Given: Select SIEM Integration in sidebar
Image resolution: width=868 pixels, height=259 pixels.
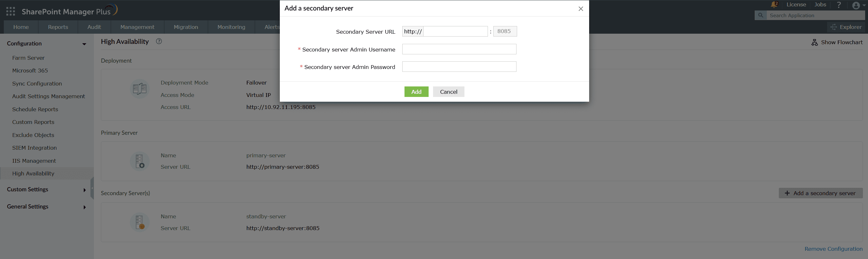Looking at the screenshot, I should click(x=34, y=148).
